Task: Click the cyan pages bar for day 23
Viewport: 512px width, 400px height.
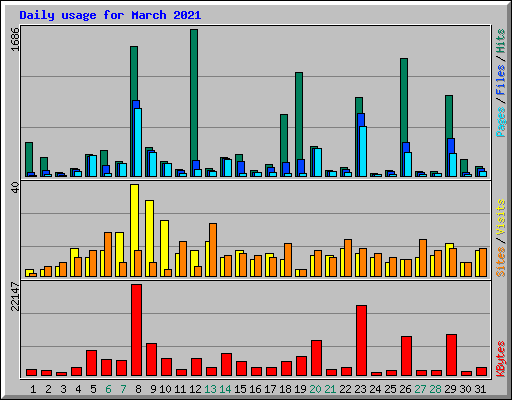Action: (x=363, y=151)
